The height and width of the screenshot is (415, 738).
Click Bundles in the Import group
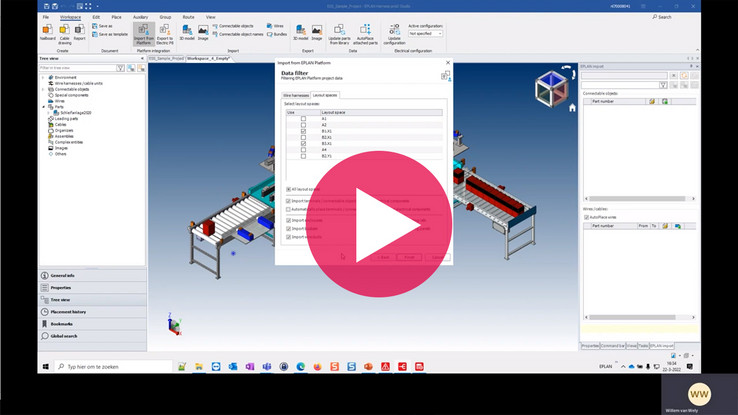click(277, 34)
